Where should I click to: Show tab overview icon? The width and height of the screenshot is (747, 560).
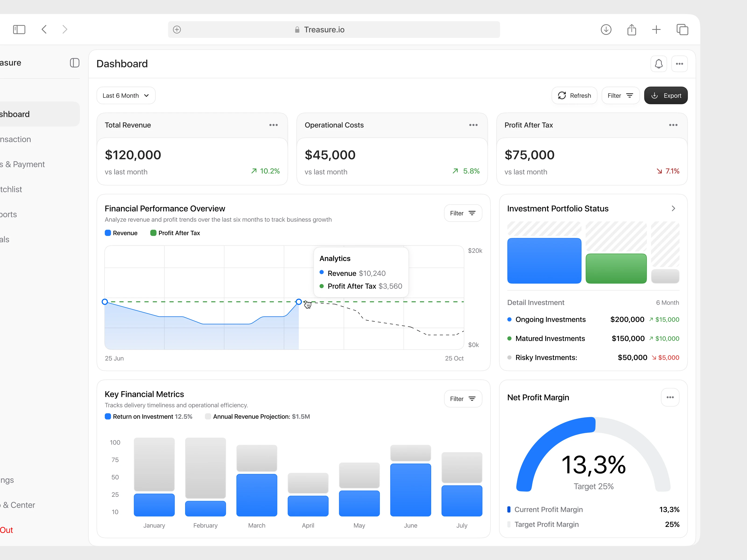coord(682,30)
